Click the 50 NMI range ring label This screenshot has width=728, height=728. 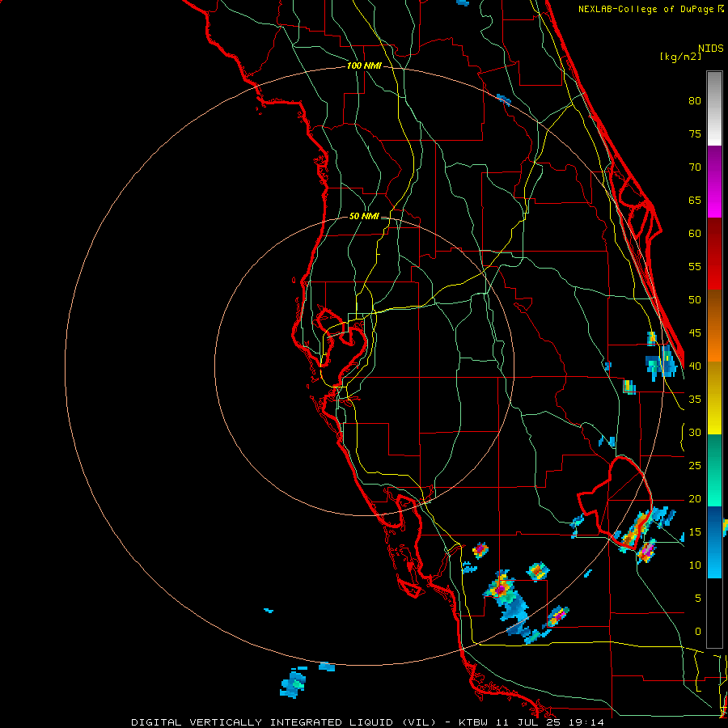364,216
